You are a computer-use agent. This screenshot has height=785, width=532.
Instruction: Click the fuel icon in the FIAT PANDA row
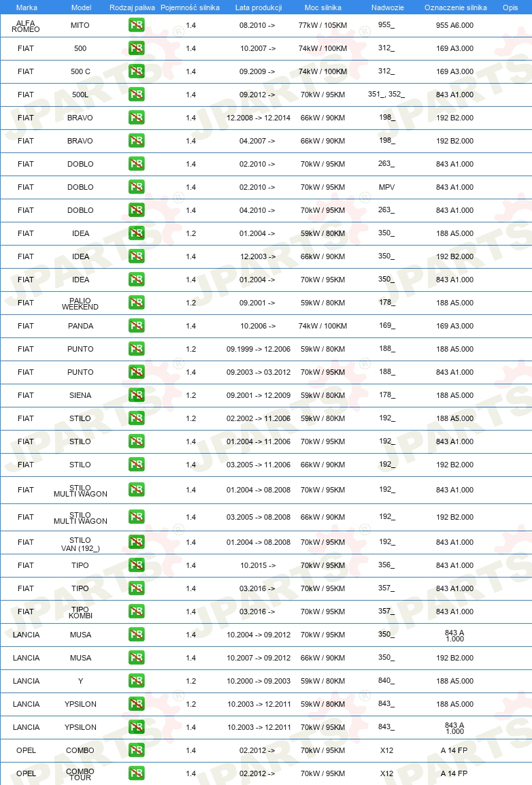[x=136, y=325]
